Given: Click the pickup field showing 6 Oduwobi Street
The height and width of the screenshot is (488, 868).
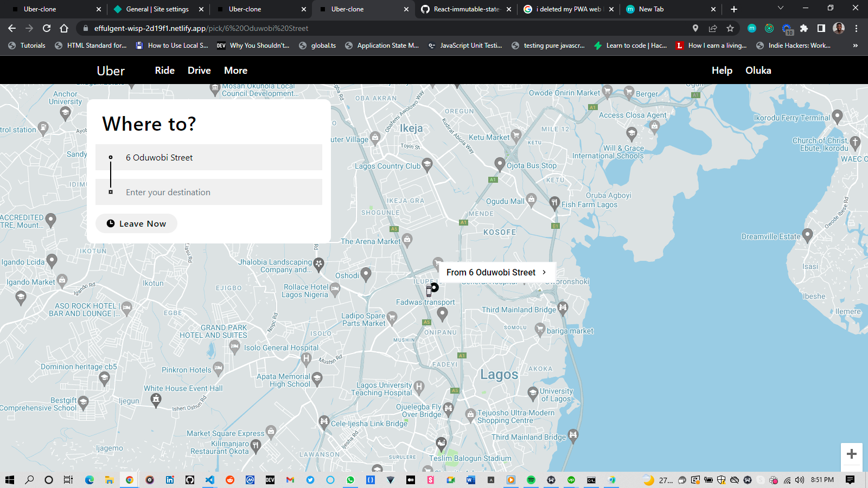Looking at the screenshot, I should coord(209,157).
